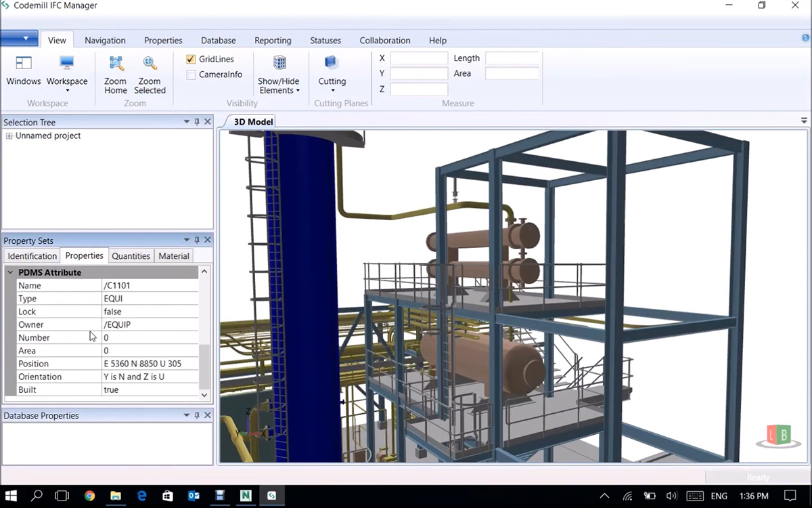Collapse the PDMS Attribute group

point(10,272)
